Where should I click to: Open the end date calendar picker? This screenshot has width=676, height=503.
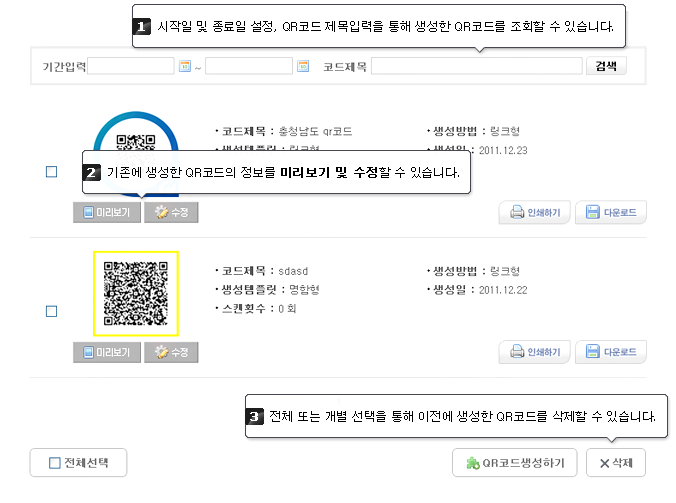click(x=303, y=66)
